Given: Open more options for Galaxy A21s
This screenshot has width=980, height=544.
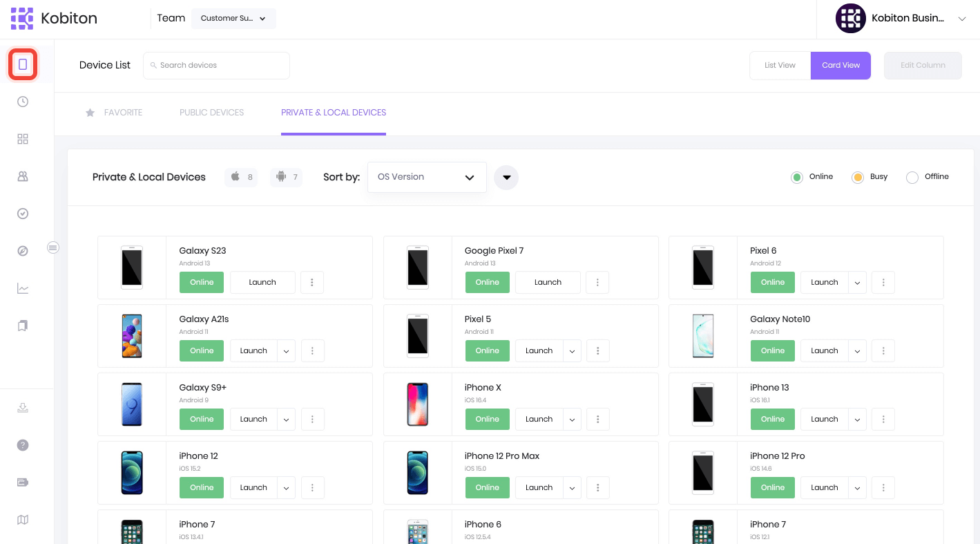Looking at the screenshot, I should pyautogui.click(x=312, y=350).
